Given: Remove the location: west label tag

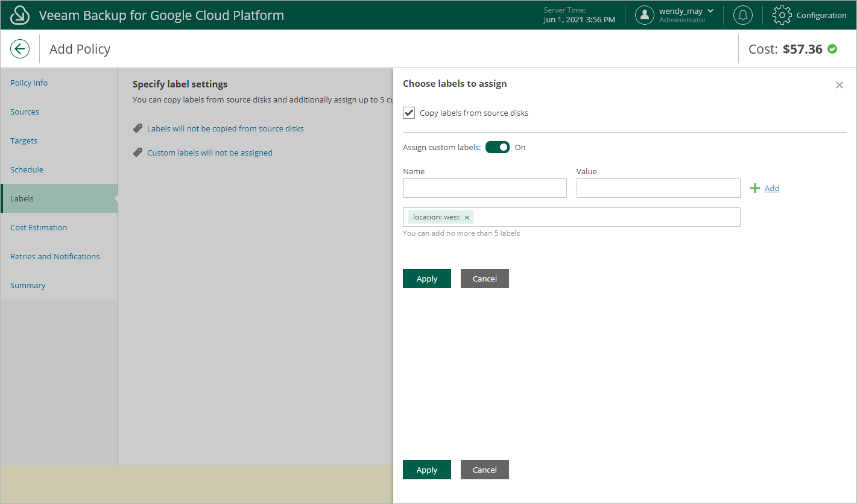Looking at the screenshot, I should (467, 218).
